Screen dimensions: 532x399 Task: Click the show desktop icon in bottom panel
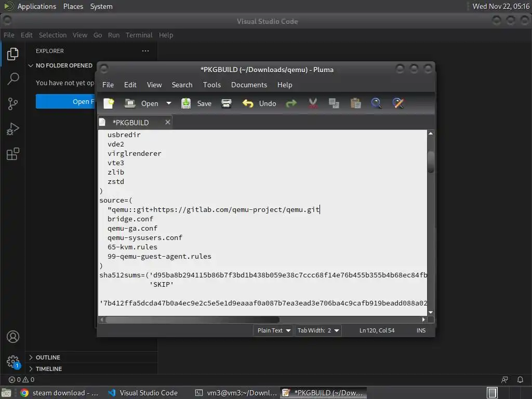[x=6, y=393]
